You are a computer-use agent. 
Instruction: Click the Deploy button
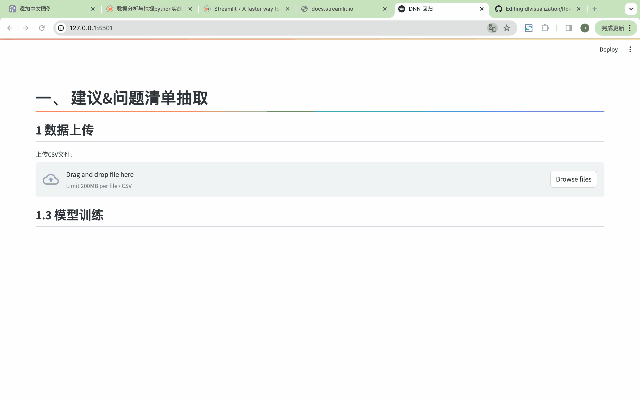point(608,49)
